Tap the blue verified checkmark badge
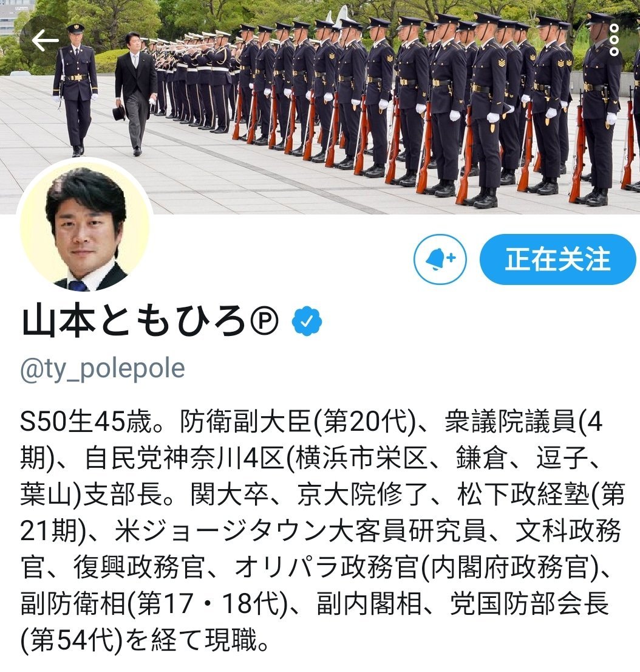The height and width of the screenshot is (672, 640). [x=307, y=321]
